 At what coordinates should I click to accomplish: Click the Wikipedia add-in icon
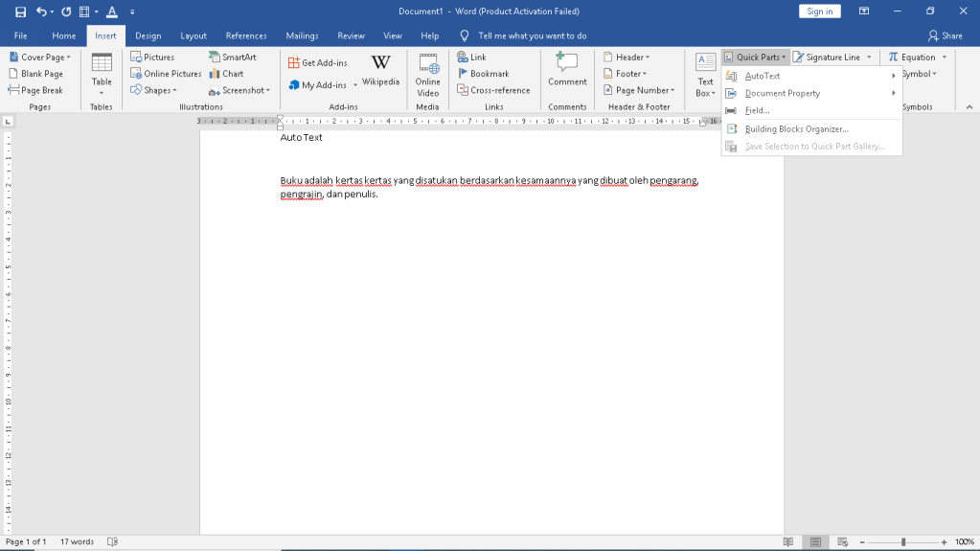point(380,70)
